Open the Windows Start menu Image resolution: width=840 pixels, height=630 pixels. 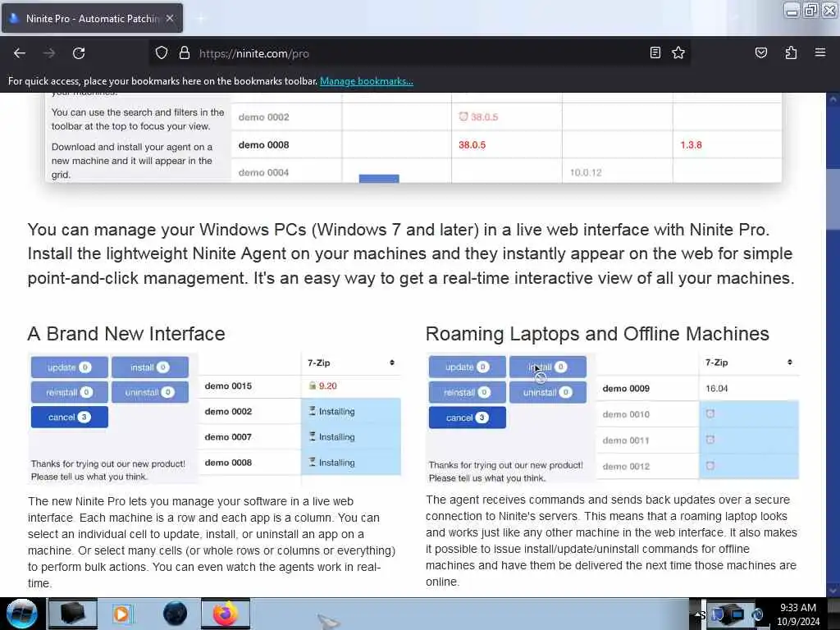pyautogui.click(x=22, y=614)
